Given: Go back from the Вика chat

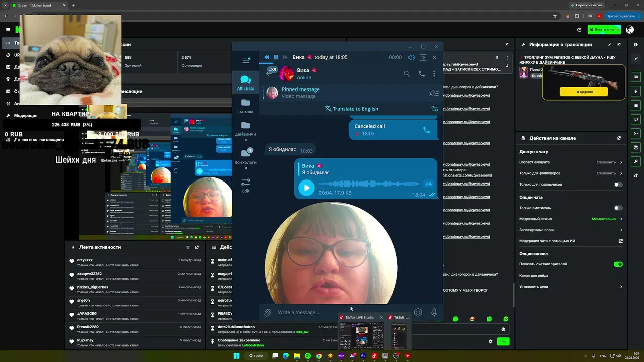Looking at the screenshot, I should tap(269, 73).
